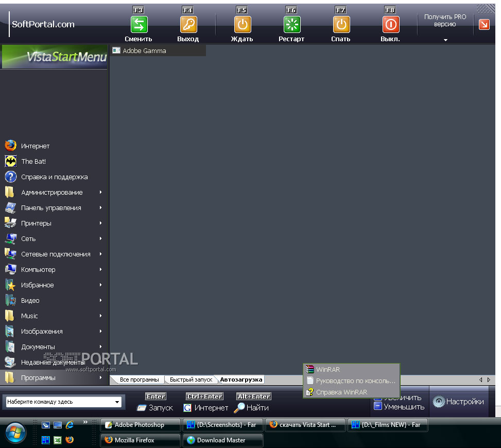Image resolution: width=501 pixels, height=448 pixels.
Task: Click the VistaStartMenu logo banner
Action: (x=55, y=57)
